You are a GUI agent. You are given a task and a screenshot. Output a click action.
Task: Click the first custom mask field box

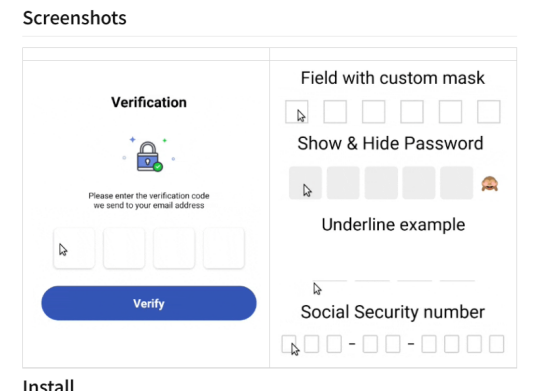point(297,112)
